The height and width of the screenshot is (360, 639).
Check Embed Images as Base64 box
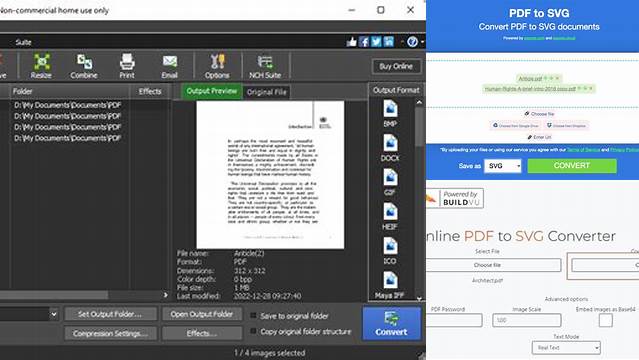coord(606,320)
